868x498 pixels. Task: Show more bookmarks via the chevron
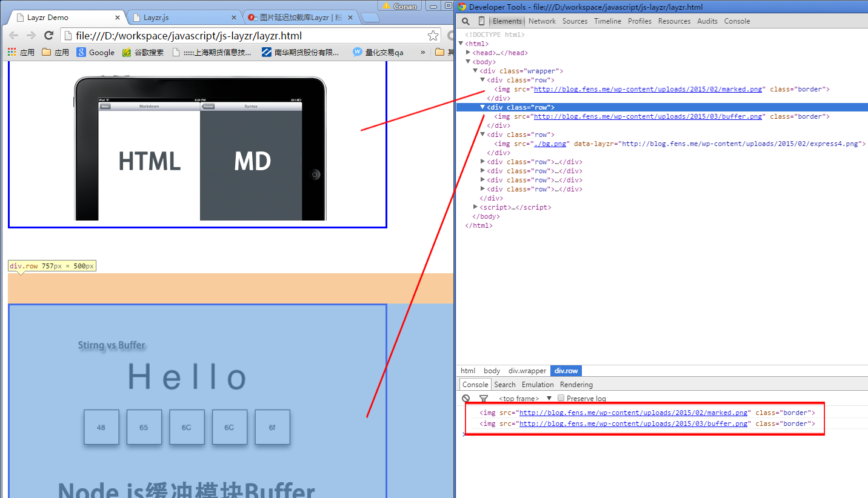[x=423, y=53]
